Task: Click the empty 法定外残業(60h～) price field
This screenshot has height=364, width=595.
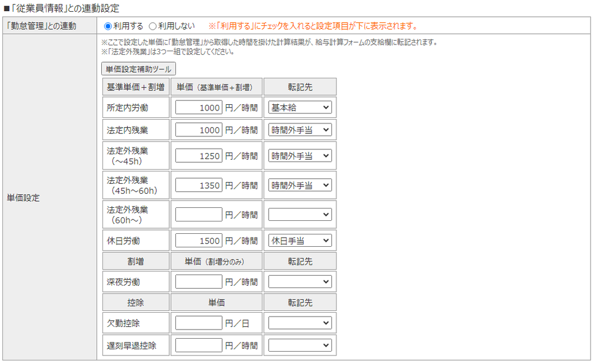Action: tap(199, 215)
